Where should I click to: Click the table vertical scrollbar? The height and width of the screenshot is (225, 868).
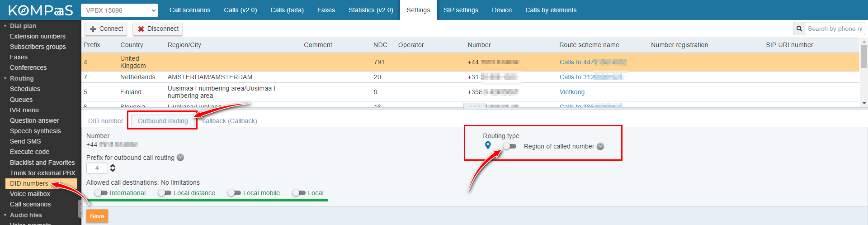pyautogui.click(x=864, y=56)
